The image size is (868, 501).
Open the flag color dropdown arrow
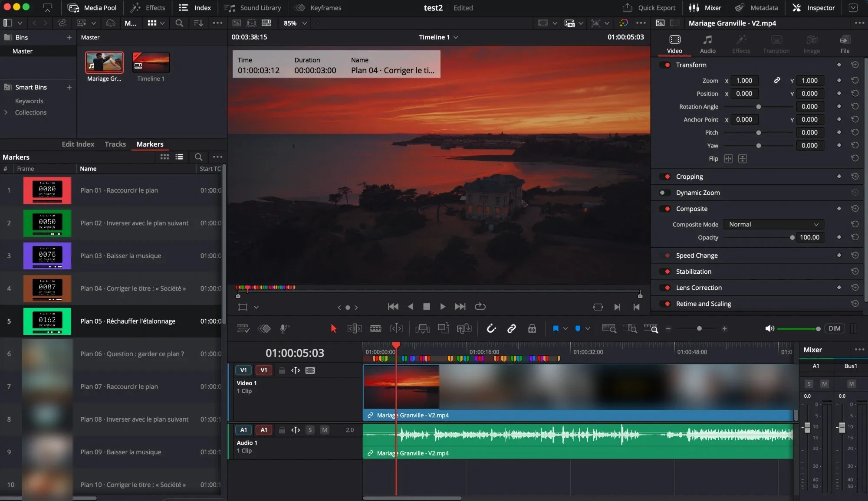click(566, 328)
